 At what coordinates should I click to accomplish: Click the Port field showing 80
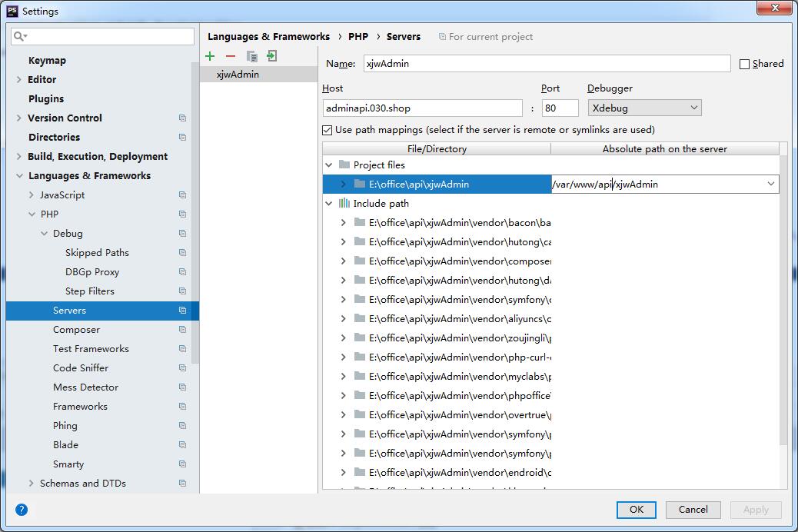pyautogui.click(x=560, y=108)
